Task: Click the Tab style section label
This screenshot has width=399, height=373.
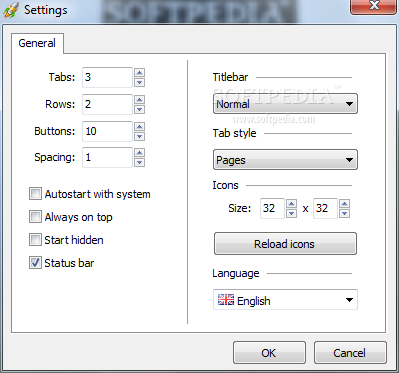Action: click(x=235, y=133)
